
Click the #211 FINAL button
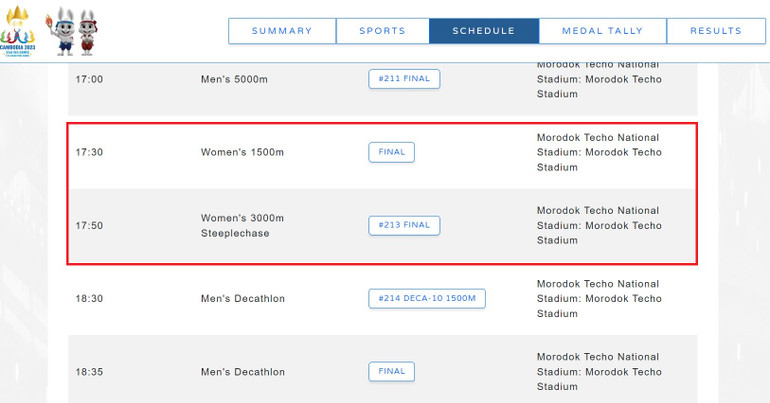coord(404,79)
